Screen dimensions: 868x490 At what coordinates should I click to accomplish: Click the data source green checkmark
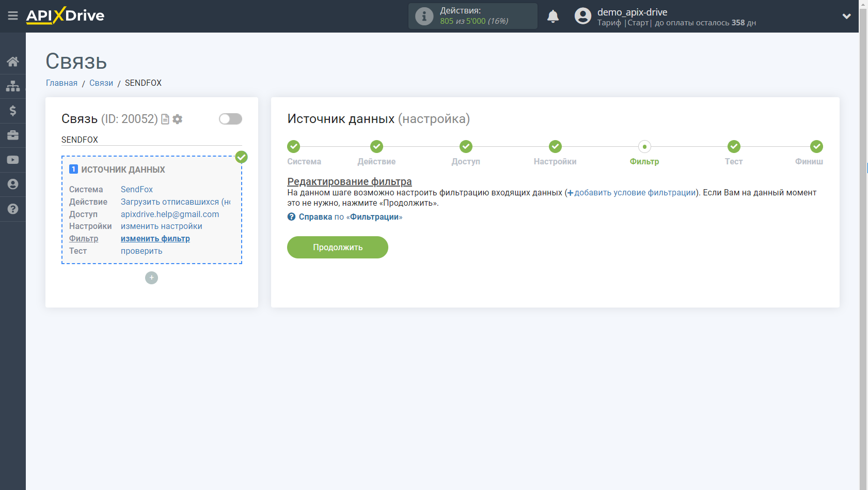pos(241,157)
